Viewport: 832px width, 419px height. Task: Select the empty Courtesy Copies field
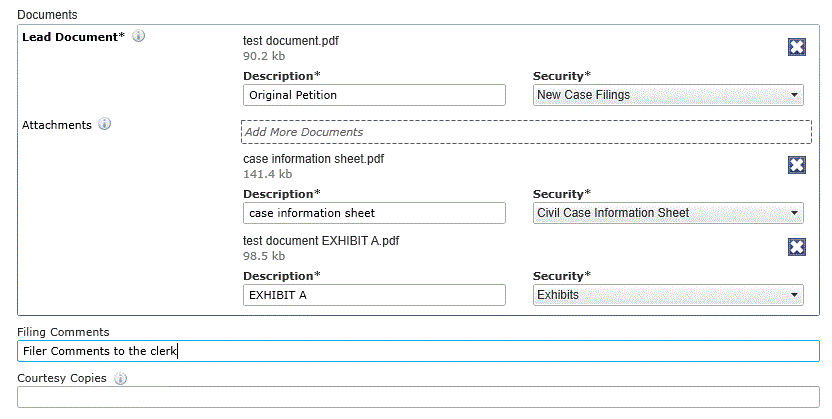pyautogui.click(x=418, y=397)
